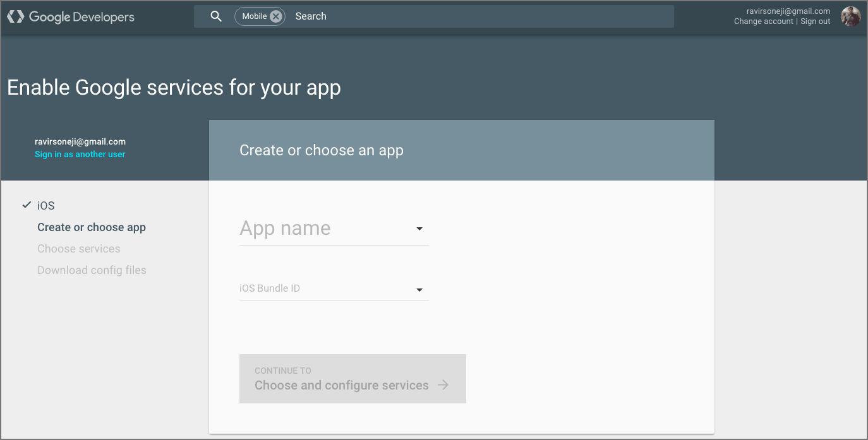Image resolution: width=868 pixels, height=440 pixels.
Task: Click the Sign out link
Action: 815,21
